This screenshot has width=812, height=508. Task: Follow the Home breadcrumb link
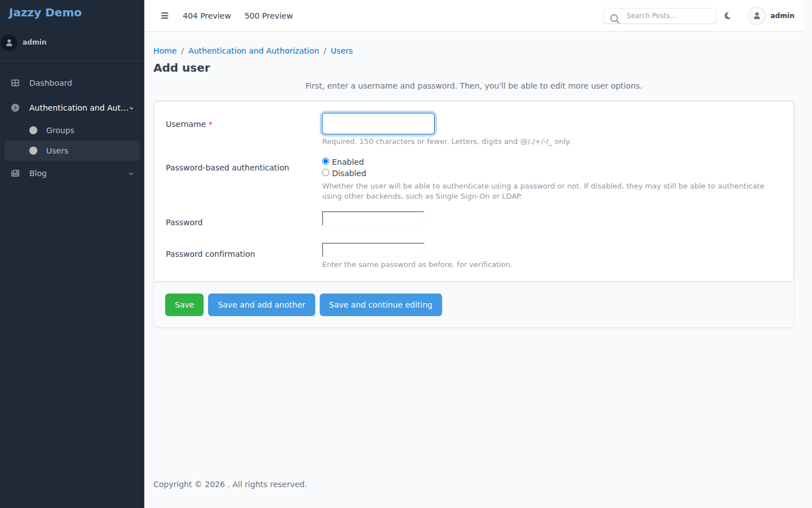tap(165, 51)
